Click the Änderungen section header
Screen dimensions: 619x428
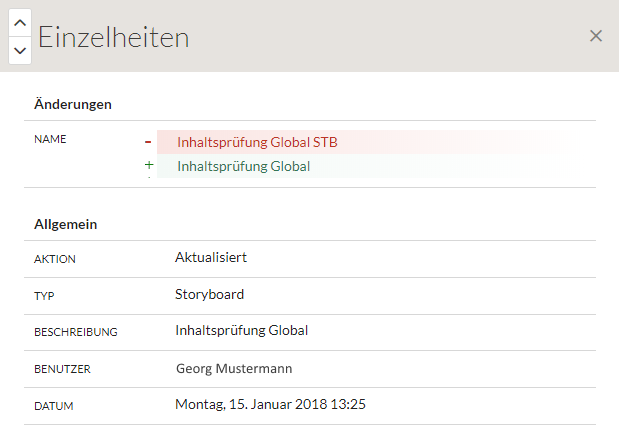pyautogui.click(x=72, y=104)
